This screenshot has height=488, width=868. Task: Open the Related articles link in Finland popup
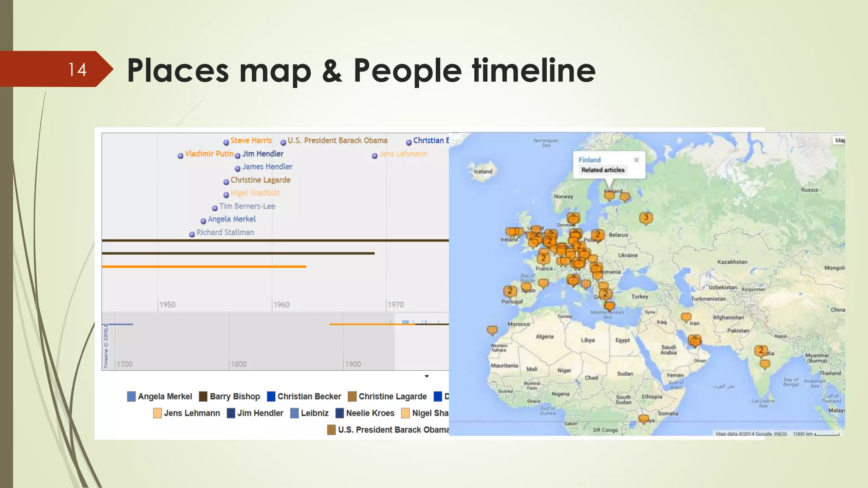click(603, 170)
